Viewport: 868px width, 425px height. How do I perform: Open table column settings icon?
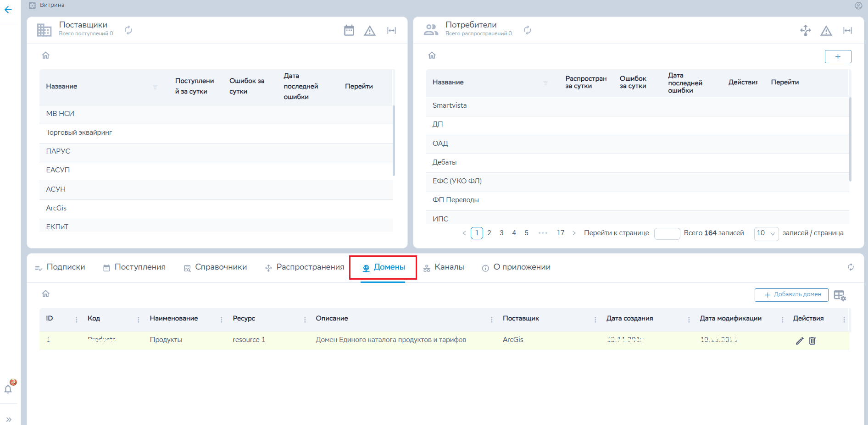tap(840, 296)
